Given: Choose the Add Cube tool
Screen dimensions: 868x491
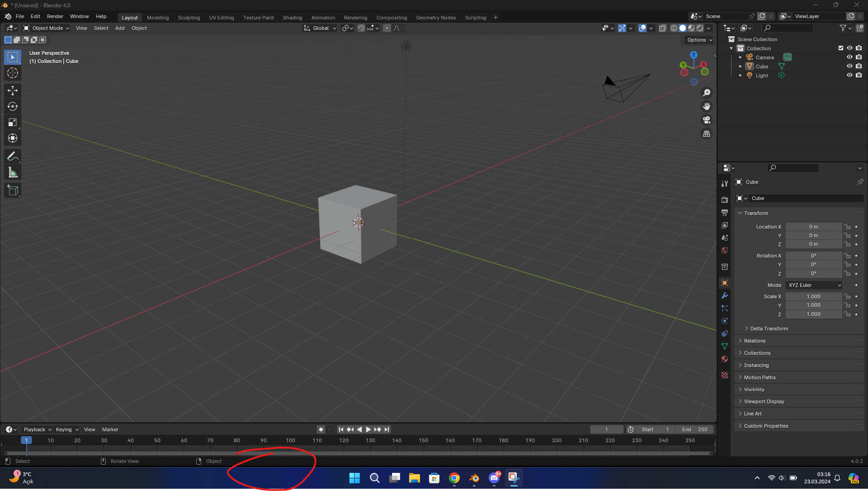Looking at the screenshot, I should click(x=13, y=191).
